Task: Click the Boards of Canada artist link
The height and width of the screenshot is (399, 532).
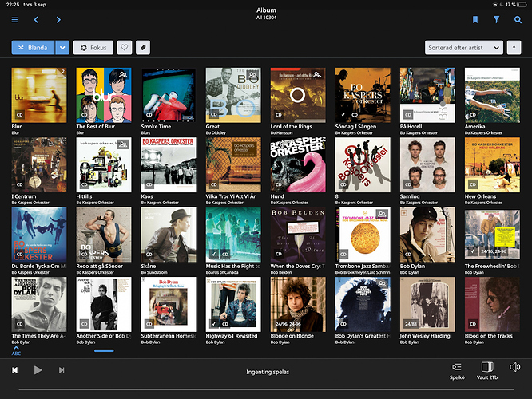Action: (222, 273)
